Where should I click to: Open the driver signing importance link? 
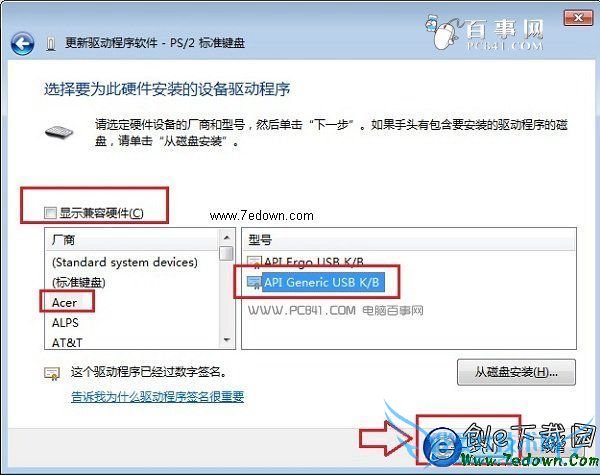(158, 397)
